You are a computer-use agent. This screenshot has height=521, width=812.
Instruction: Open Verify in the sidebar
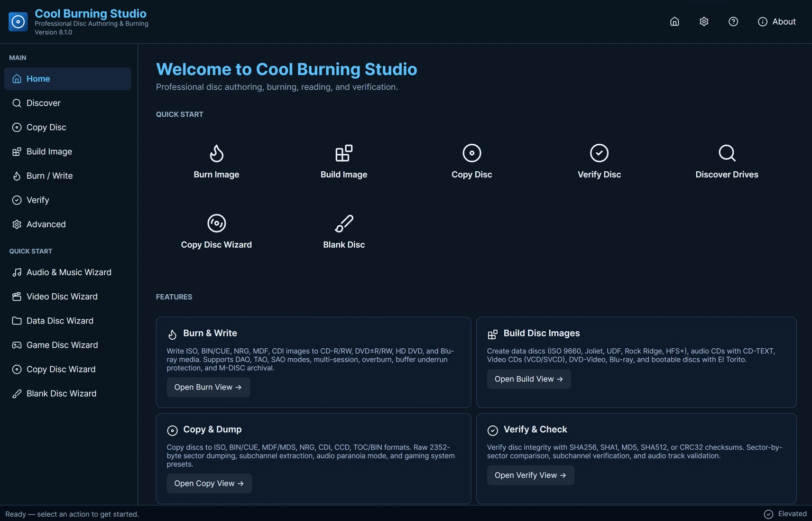tap(68, 200)
